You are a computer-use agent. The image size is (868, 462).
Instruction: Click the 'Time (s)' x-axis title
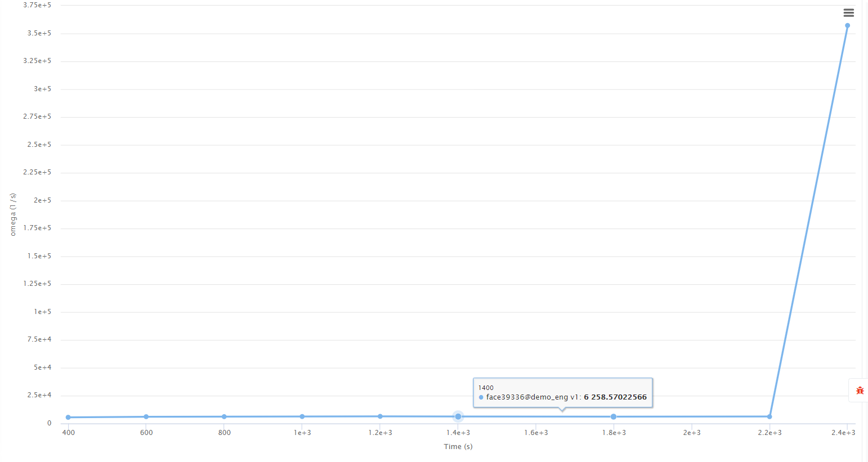[458, 447]
